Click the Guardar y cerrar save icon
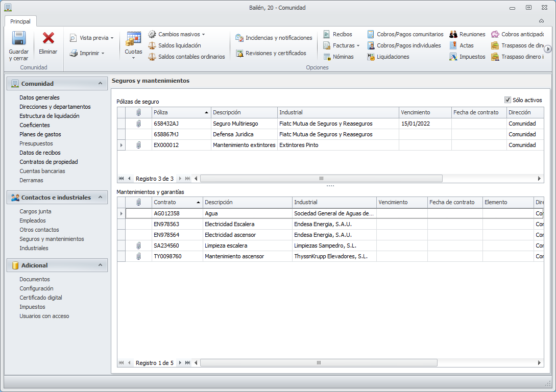This screenshot has height=392, width=556. 19,39
